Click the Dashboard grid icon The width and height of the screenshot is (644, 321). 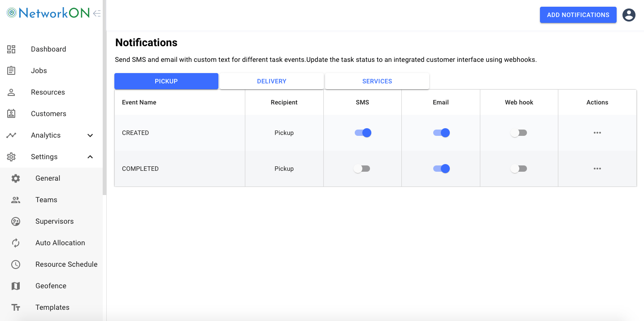11,49
